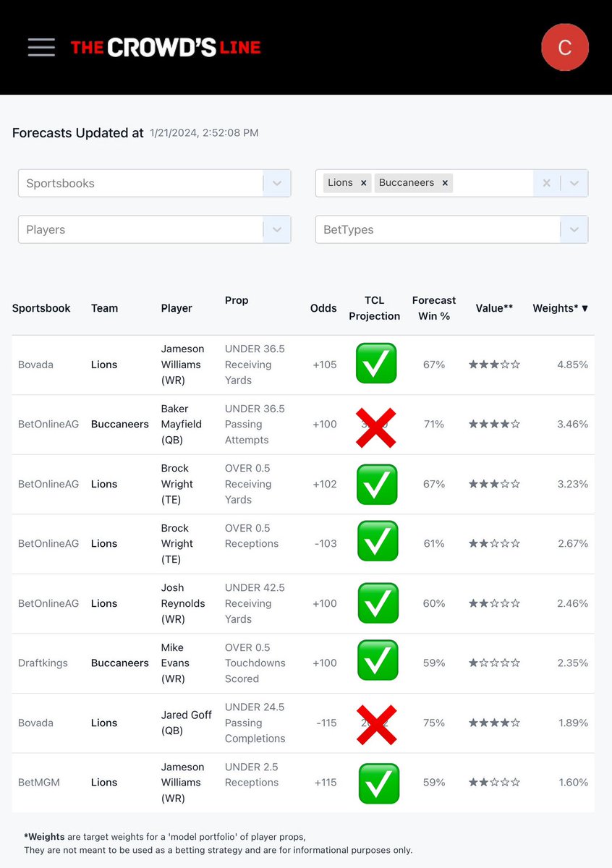Viewport: 612px width, 868px height.
Task: Sort by the Team column header
Action: point(104,308)
